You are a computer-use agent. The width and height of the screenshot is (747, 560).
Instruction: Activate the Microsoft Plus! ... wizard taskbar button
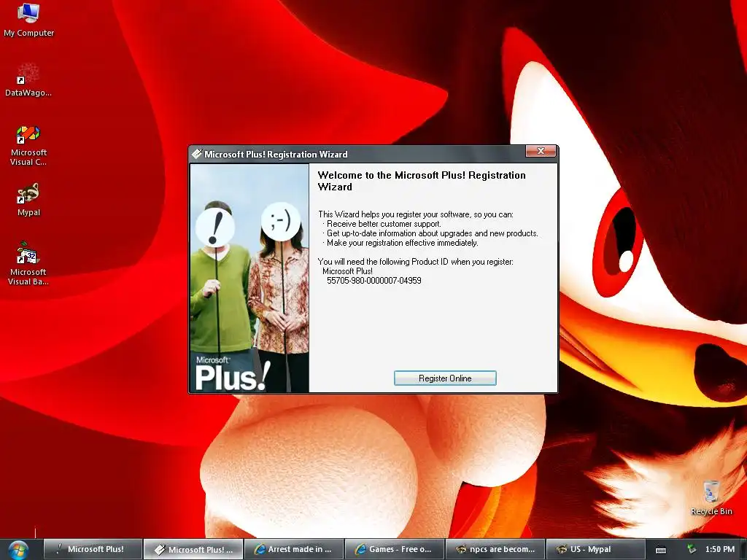193,549
